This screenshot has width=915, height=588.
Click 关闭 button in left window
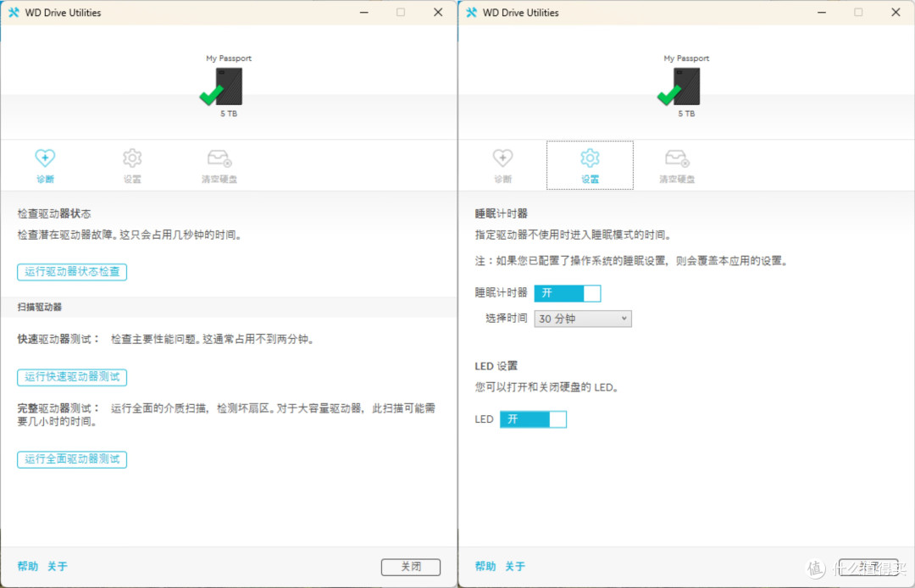[x=411, y=567]
